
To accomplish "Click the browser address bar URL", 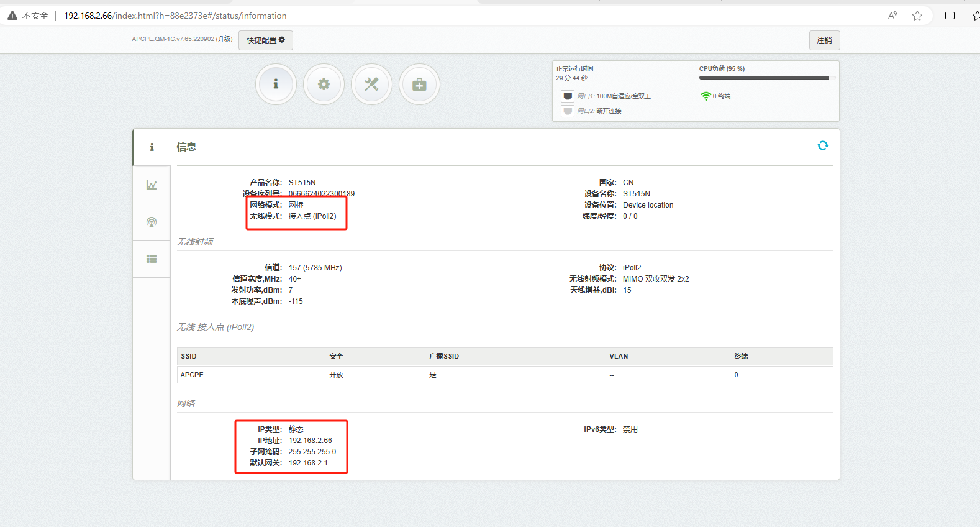I will pos(175,16).
